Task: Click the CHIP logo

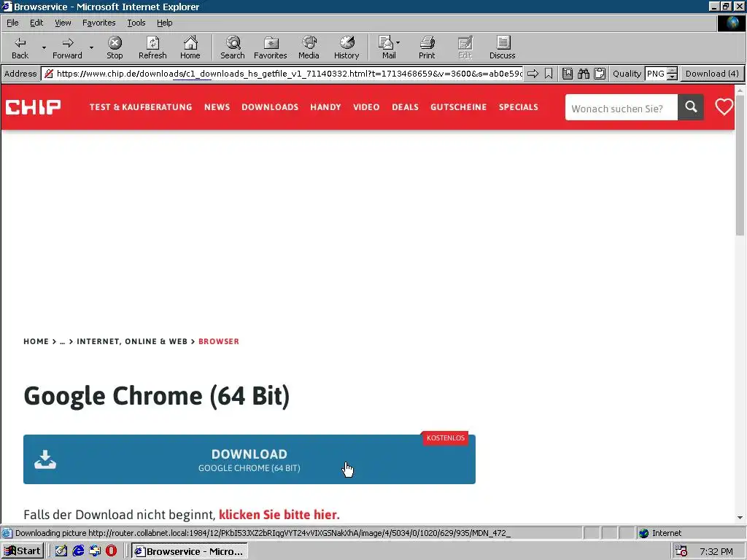Action: click(33, 107)
